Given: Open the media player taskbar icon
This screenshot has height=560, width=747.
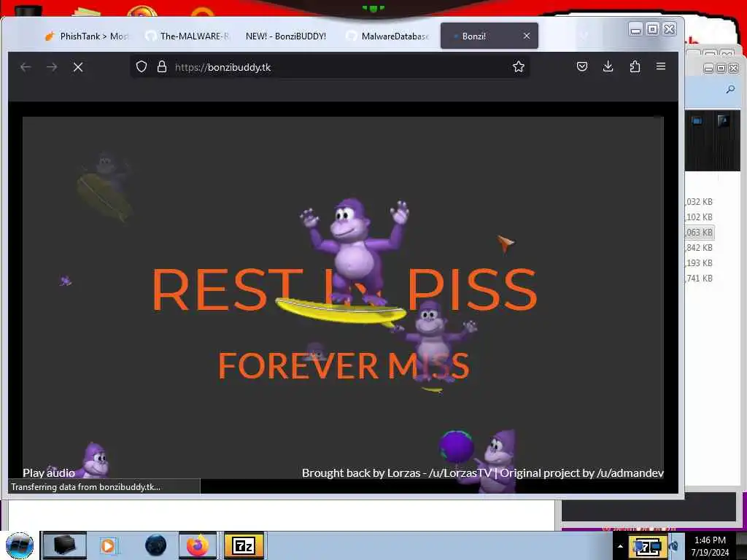Looking at the screenshot, I should pos(109,545).
